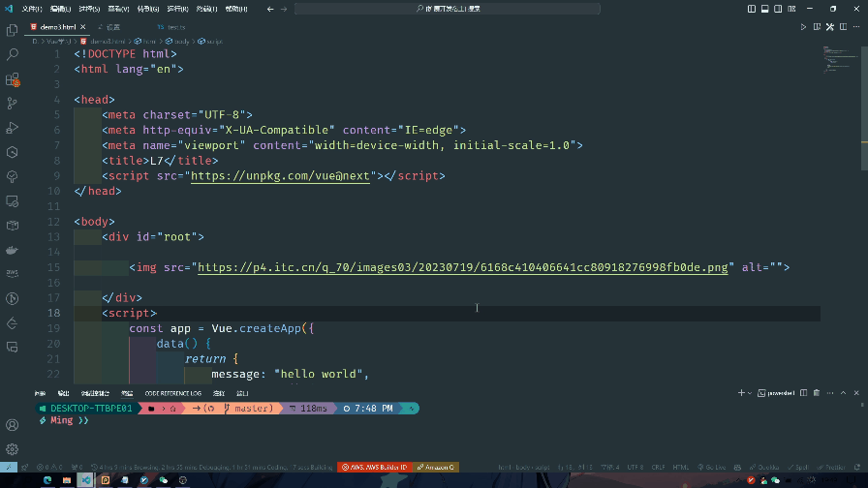868x488 pixels.
Task: Switch to the test.ts tab
Action: click(171, 26)
